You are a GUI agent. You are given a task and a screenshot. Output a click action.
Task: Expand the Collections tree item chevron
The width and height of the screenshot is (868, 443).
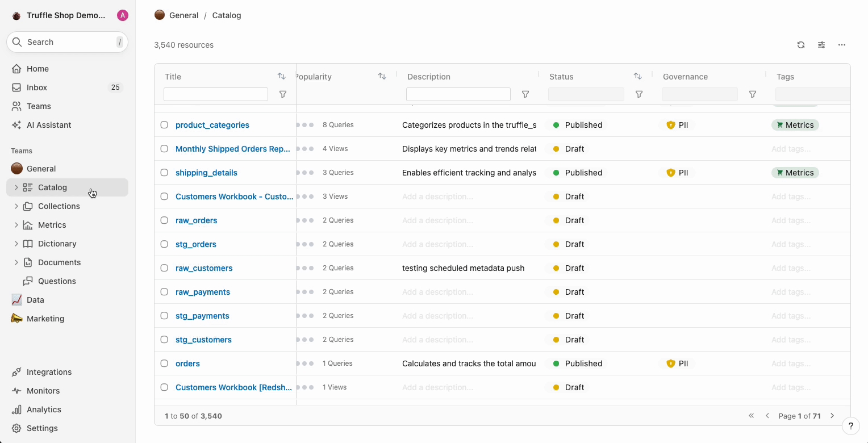coord(16,206)
